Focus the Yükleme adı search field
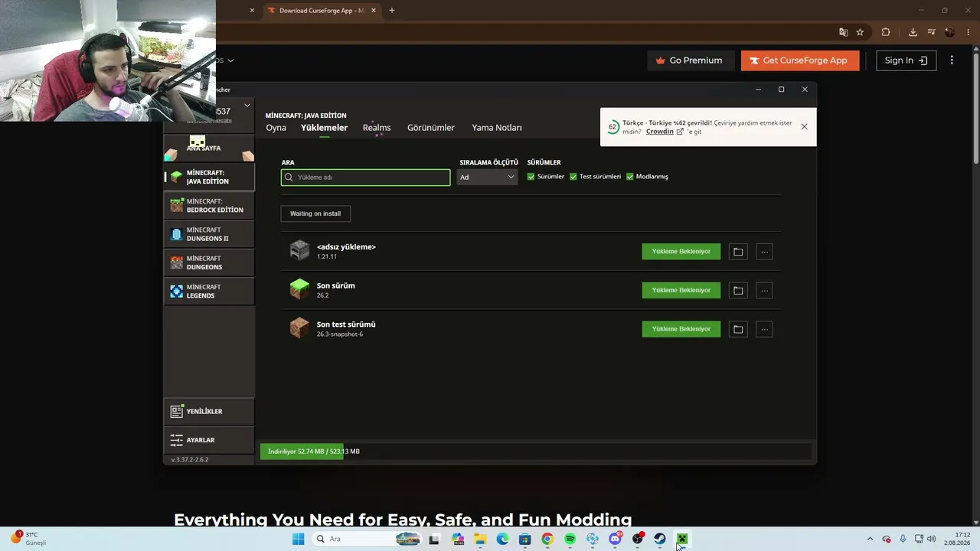This screenshot has width=980, height=551. point(366,178)
